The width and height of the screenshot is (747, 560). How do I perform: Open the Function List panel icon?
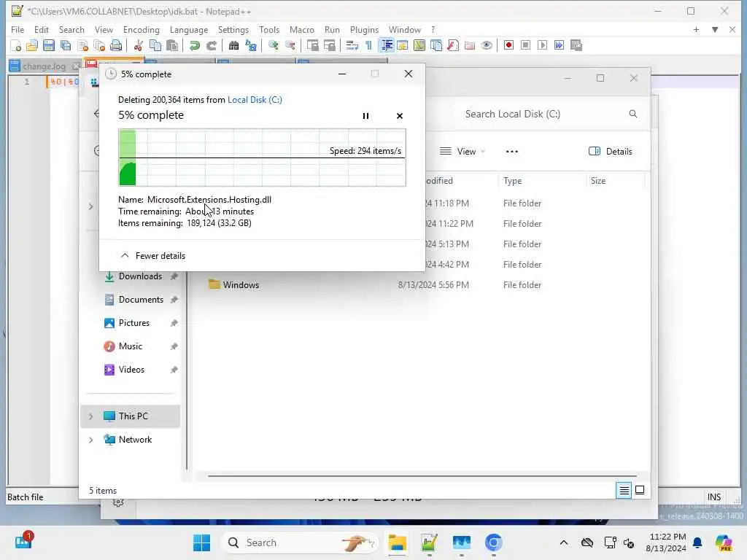pyautogui.click(x=453, y=45)
